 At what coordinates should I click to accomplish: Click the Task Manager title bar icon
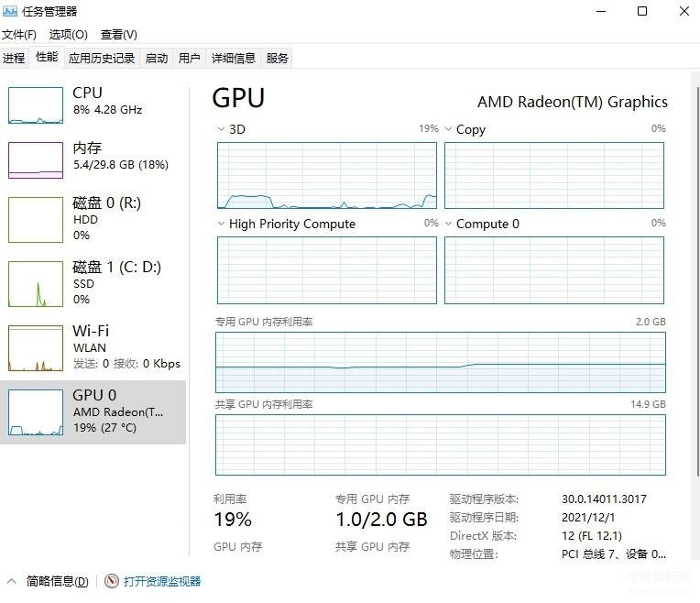pyautogui.click(x=10, y=11)
